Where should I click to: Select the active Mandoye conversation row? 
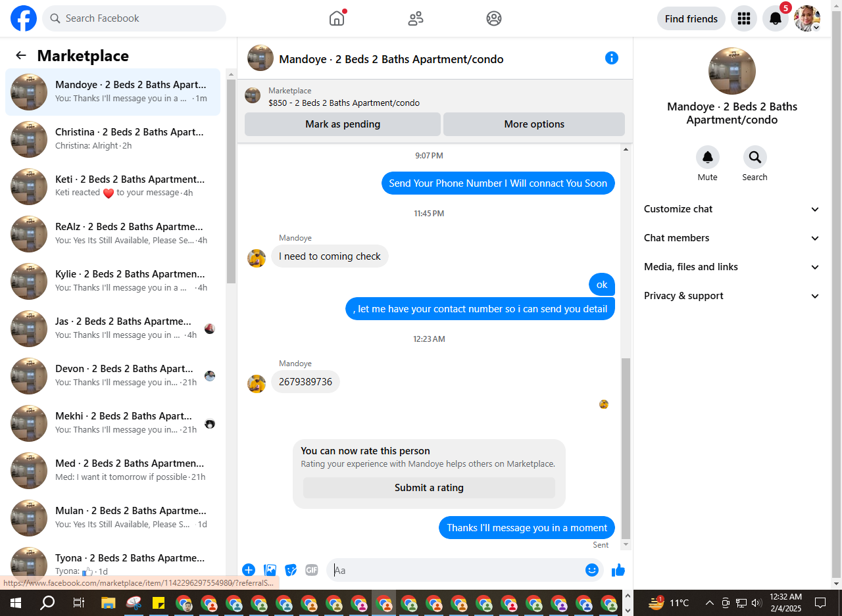pyautogui.click(x=113, y=92)
